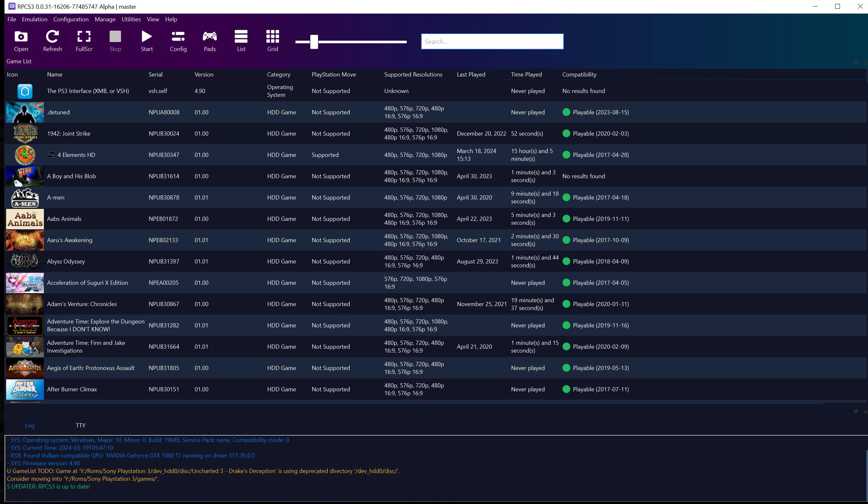Viewport: 868px width, 504px height.
Task: Click the RPCS3 title bar app icon
Action: [12, 6]
